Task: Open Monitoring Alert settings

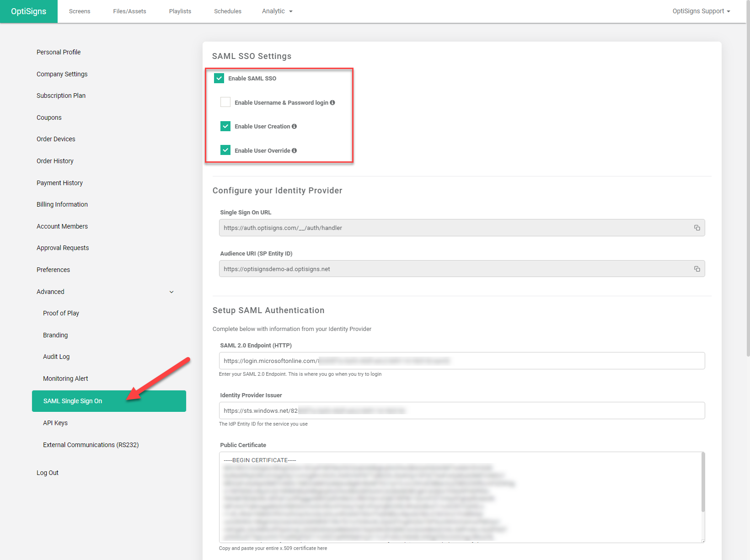Action: click(x=65, y=379)
